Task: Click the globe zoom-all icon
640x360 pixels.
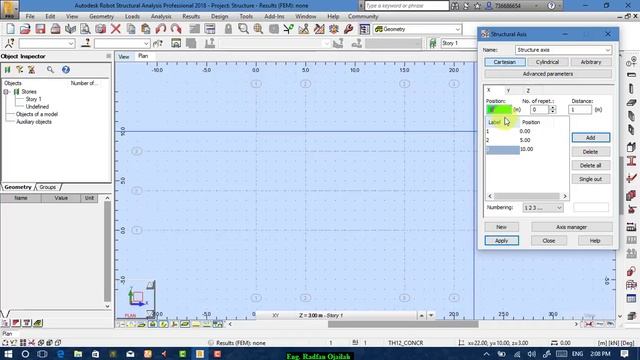Action: pyautogui.click(x=258, y=29)
